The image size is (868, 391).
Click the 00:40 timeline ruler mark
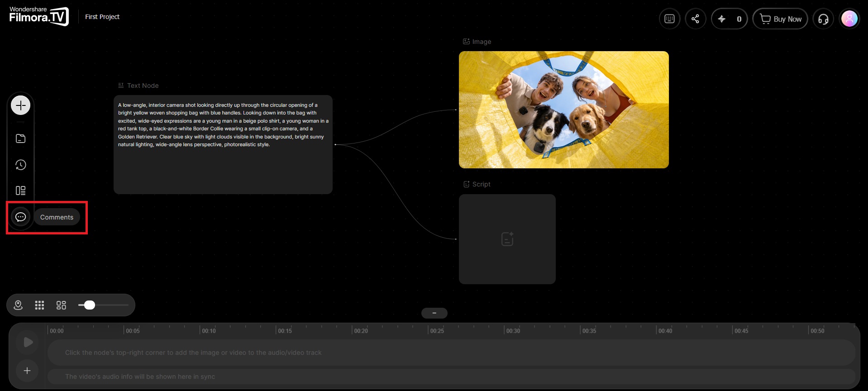(665, 331)
